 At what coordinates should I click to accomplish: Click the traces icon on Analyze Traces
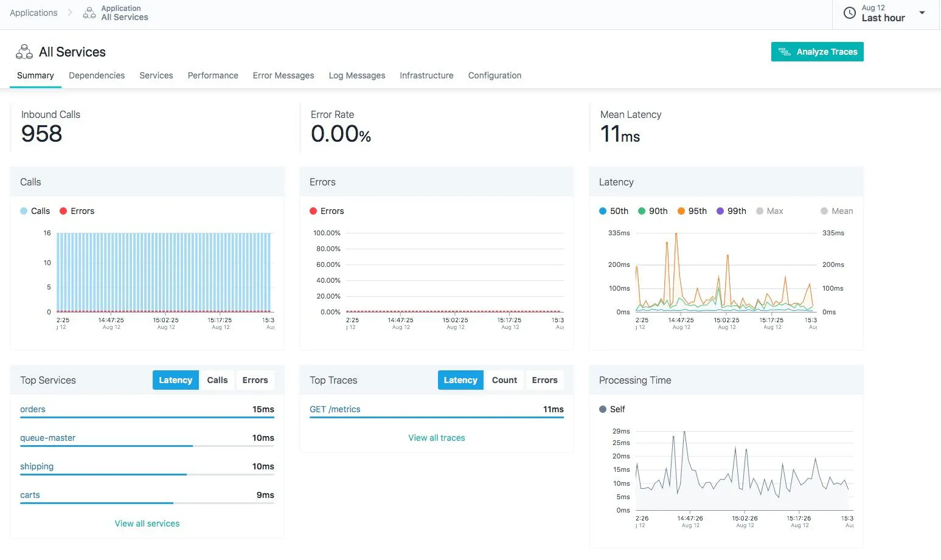pos(785,52)
